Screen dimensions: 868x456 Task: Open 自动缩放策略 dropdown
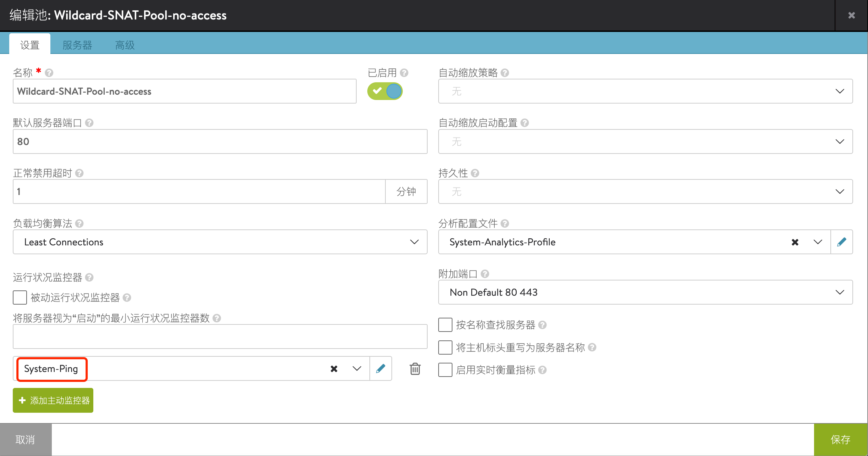tap(645, 91)
